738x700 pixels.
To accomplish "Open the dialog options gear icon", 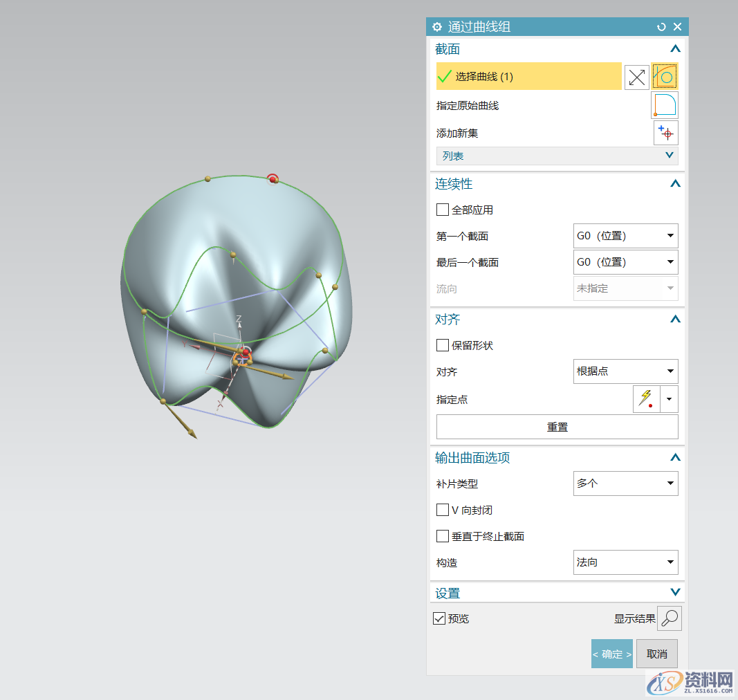I will pos(436,26).
